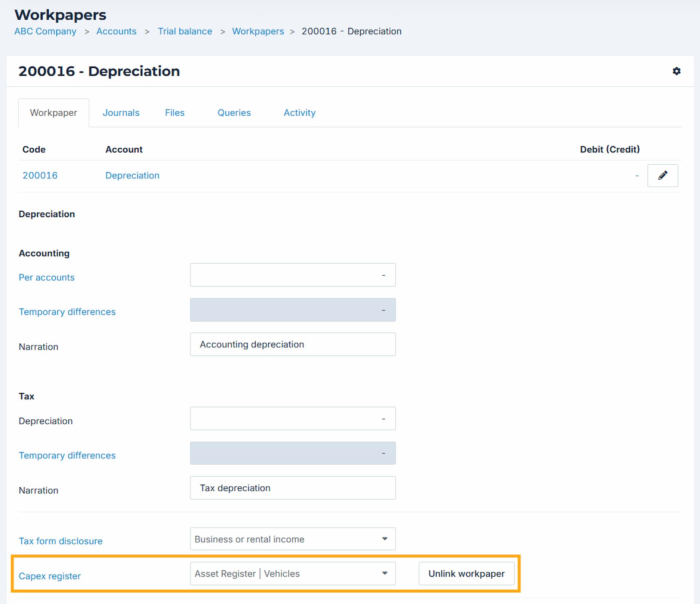Focus the Tax Depreciation amount field
The height and width of the screenshot is (604, 700).
point(292,419)
